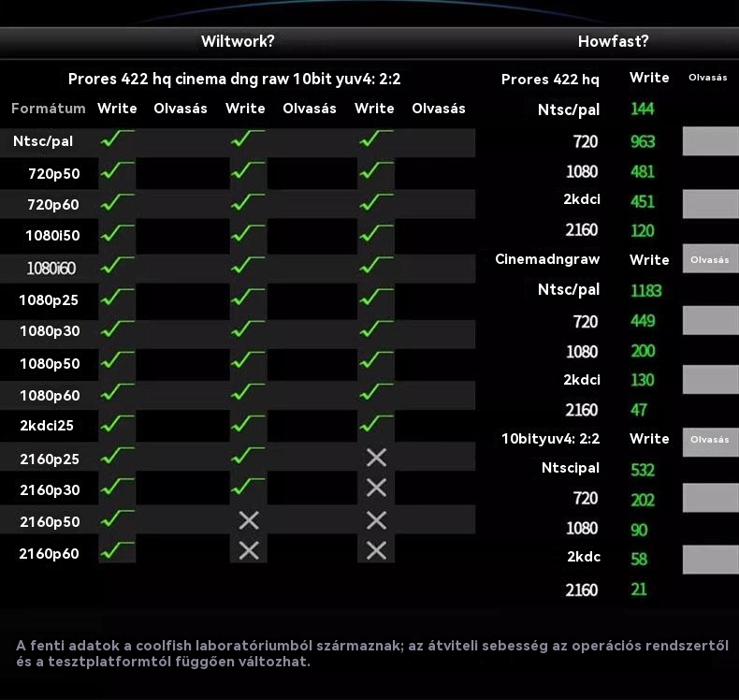Screen dimensions: 739x700
Task: Click the middle-column X in the 2160p60 row
Action: click(248, 551)
